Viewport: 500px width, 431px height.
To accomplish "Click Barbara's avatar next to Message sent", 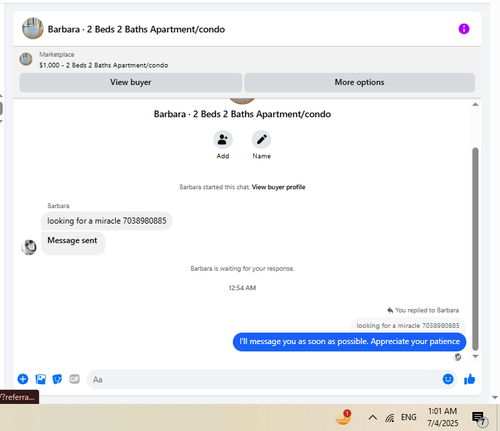I will [x=29, y=247].
